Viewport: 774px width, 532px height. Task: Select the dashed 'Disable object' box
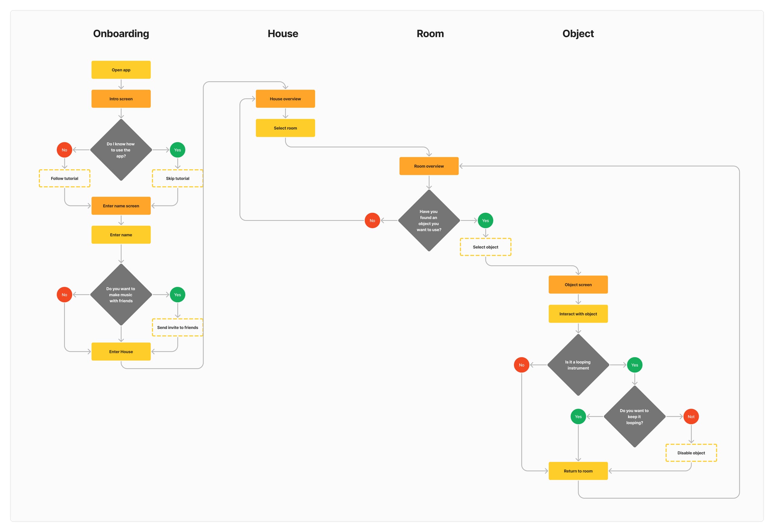pos(691,453)
